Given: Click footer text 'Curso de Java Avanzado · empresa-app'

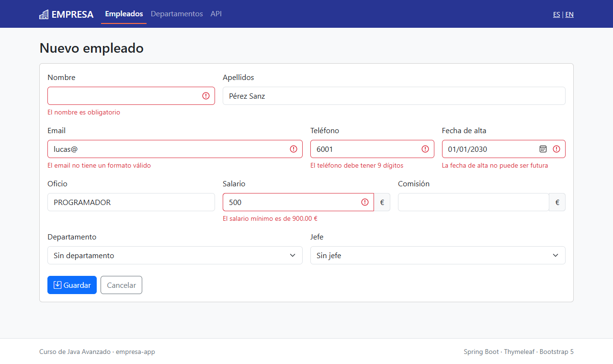Looking at the screenshot, I should [x=97, y=352].
